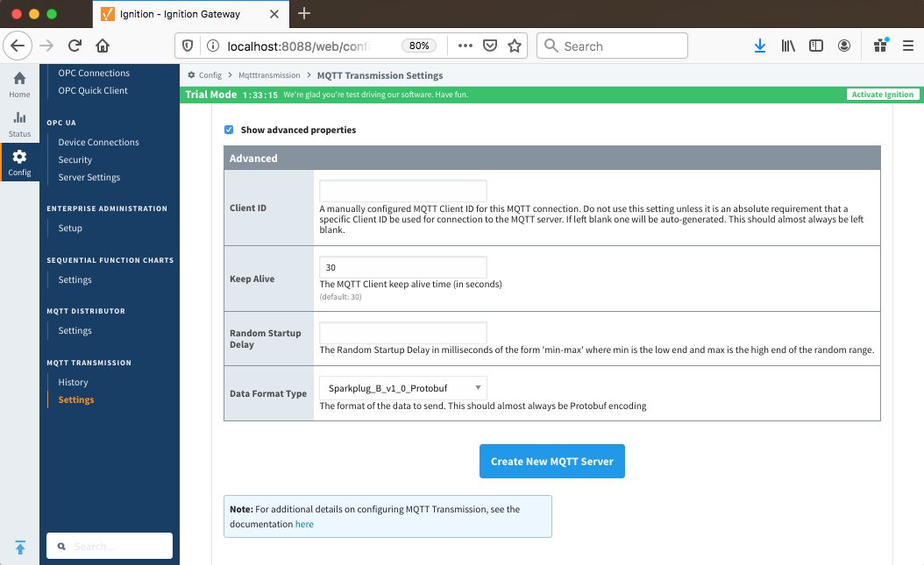Go to Gateway Home section
The width and height of the screenshot is (924, 565).
click(19, 84)
